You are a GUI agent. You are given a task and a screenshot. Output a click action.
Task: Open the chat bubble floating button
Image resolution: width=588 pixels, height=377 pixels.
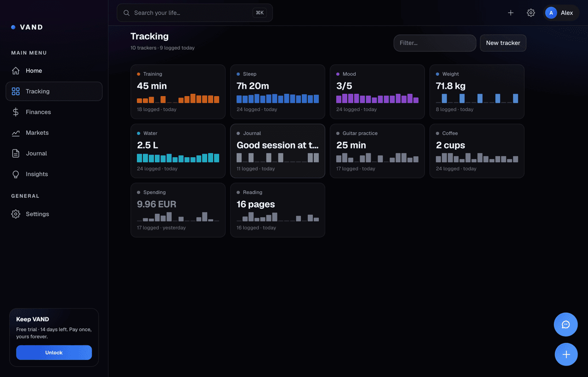pos(566,325)
